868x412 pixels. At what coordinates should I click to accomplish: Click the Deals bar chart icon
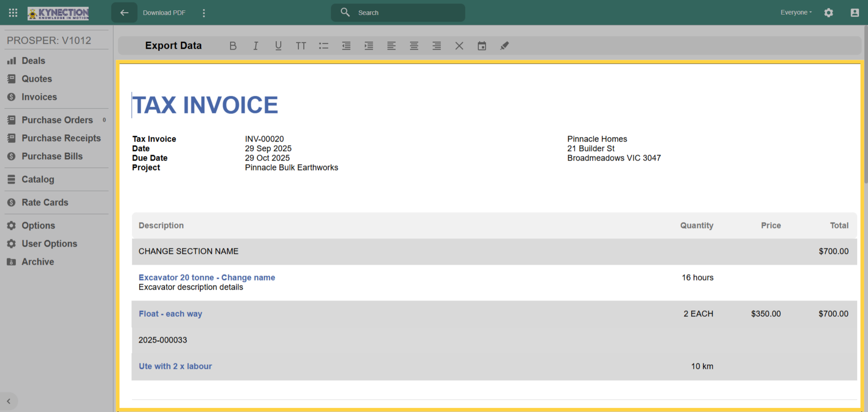[12, 60]
